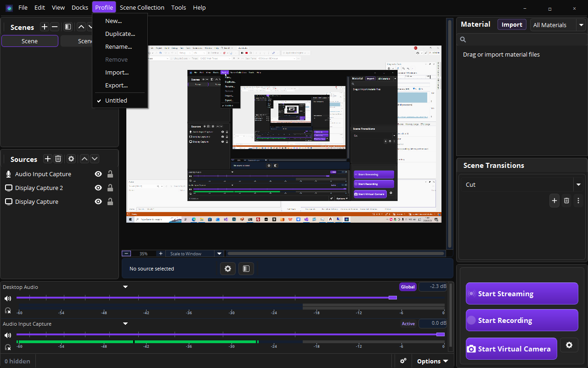The width and height of the screenshot is (588, 368).
Task: Open Scale to Window dropdown
Action: 195,253
